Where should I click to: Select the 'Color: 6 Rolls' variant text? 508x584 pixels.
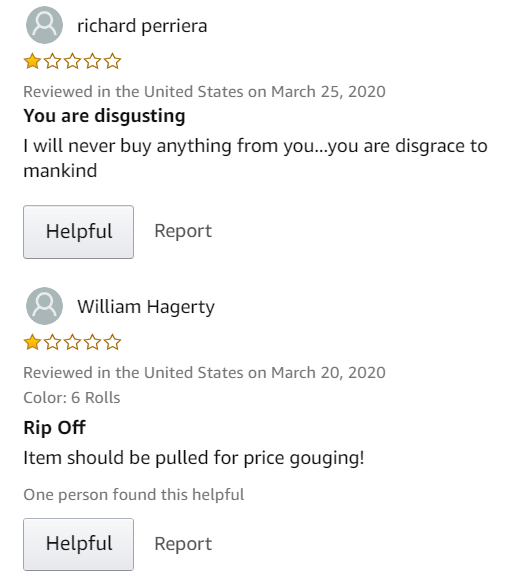click(72, 398)
